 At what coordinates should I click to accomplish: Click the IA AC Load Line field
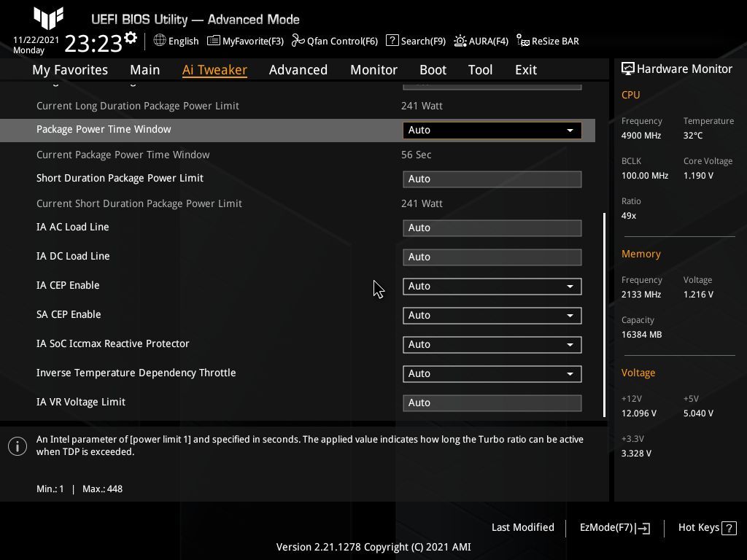coord(492,227)
